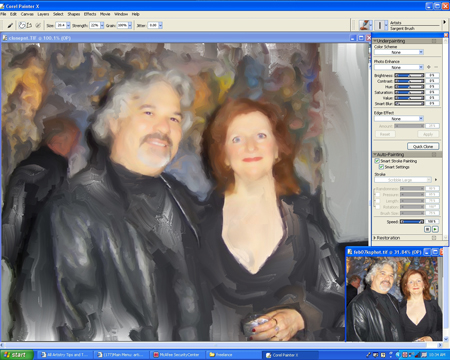Screen dimensions: 450x360
Task: Expand the Restoration panel
Action: pos(375,238)
